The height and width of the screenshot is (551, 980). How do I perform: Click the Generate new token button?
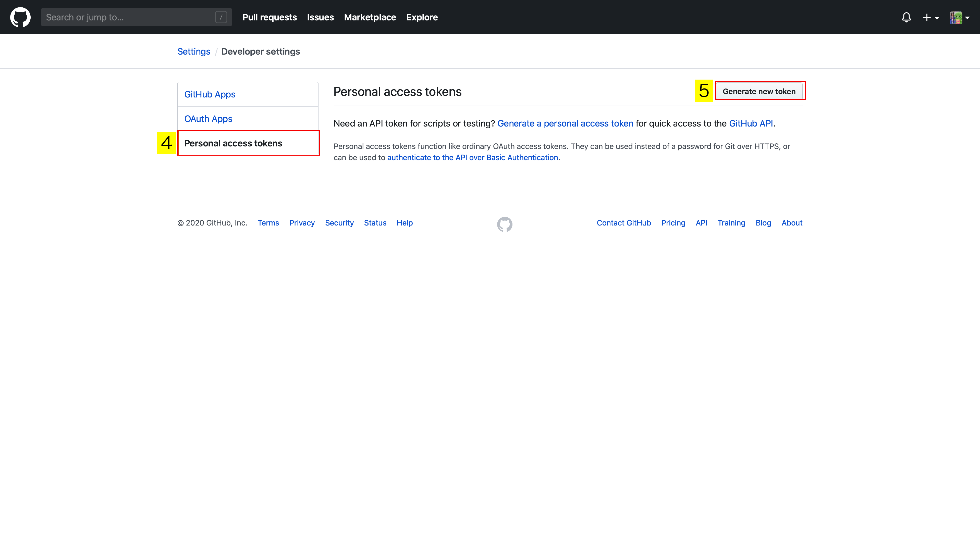click(759, 91)
